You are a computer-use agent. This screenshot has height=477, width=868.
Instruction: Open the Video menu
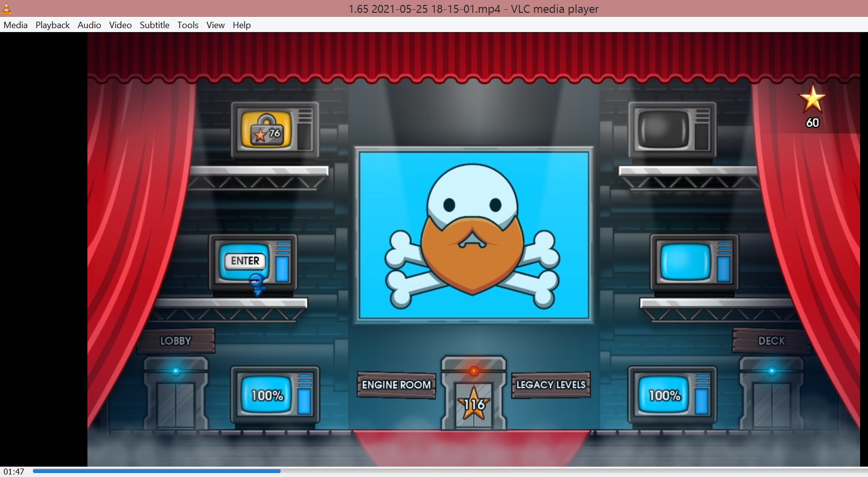pos(121,25)
